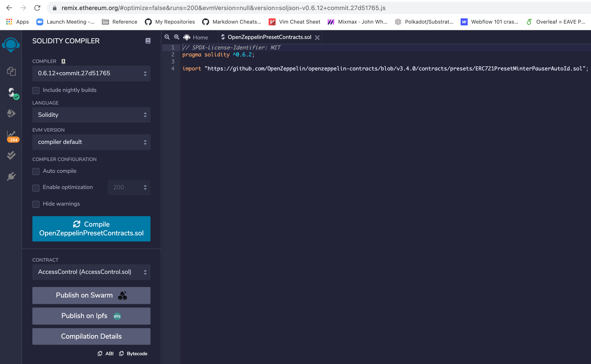Screen dimensions: 591x364
Task: Zoom out the editor font
Action: 167,37
